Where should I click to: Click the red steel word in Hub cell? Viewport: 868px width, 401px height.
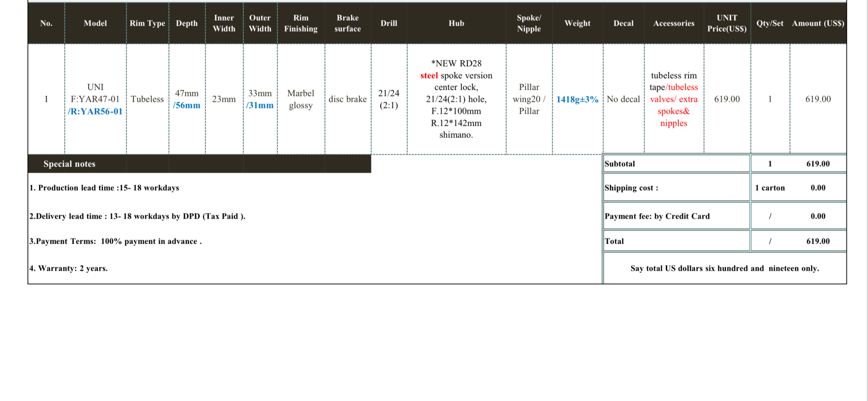[429, 75]
